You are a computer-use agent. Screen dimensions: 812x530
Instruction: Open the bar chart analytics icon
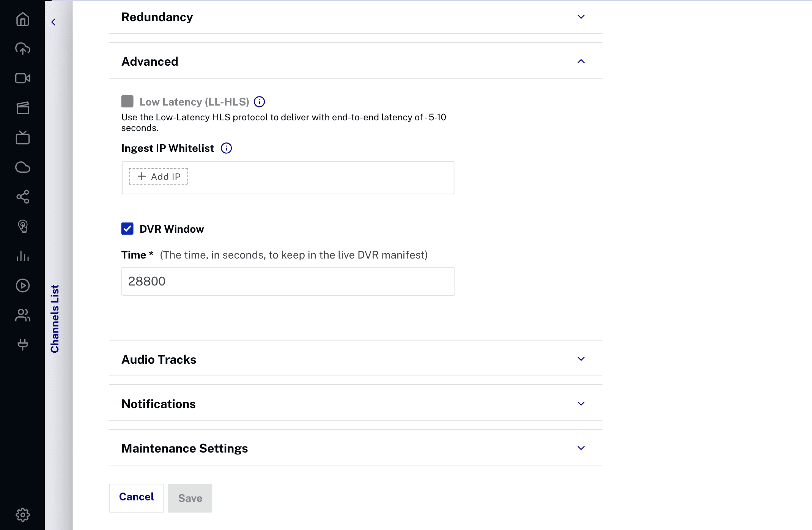(x=23, y=256)
